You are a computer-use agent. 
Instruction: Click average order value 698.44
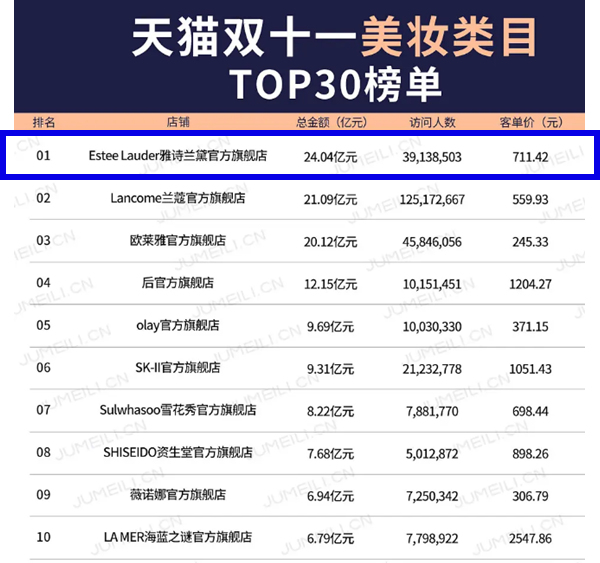click(x=530, y=412)
